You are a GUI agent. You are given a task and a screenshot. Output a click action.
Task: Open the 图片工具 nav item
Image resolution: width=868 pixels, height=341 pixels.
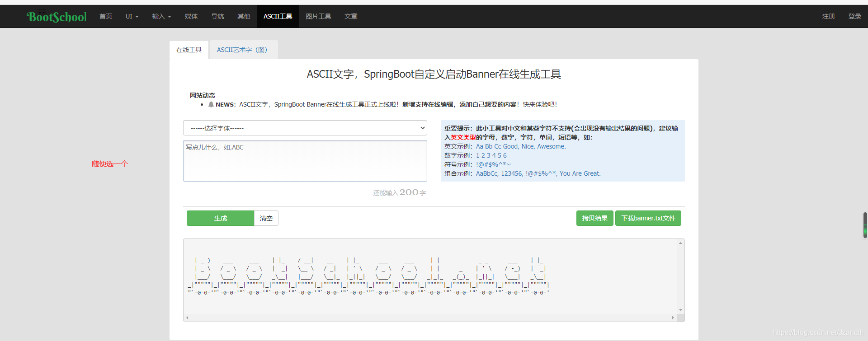pyautogui.click(x=318, y=16)
